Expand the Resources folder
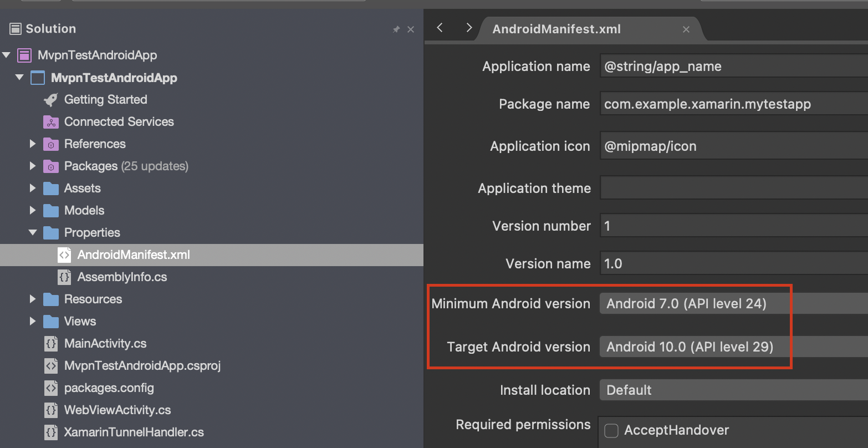The height and width of the screenshot is (448, 868). pos(33,299)
